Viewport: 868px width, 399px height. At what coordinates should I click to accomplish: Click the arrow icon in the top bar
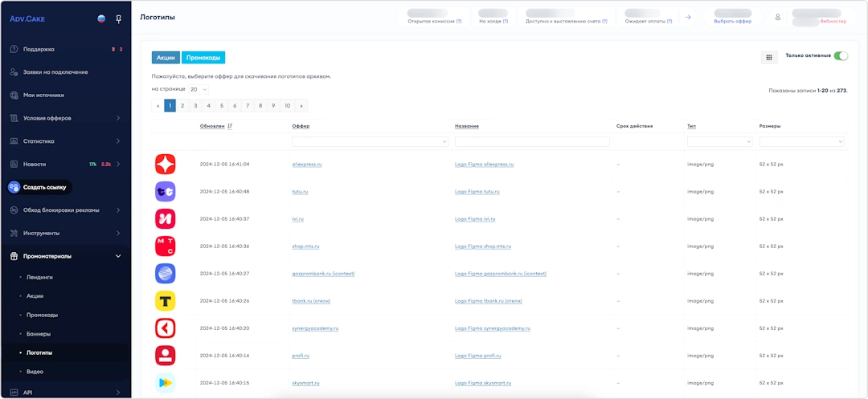688,17
